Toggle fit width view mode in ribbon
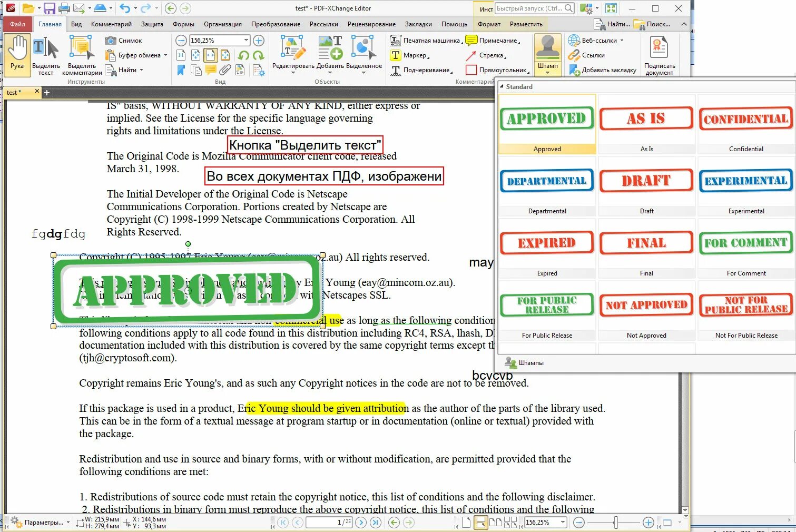The width and height of the screenshot is (796, 532). (210, 55)
